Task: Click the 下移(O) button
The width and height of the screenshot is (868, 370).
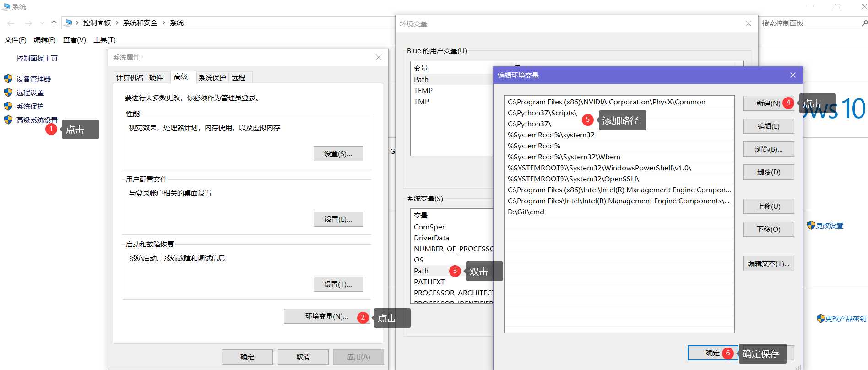Action: [x=769, y=229]
